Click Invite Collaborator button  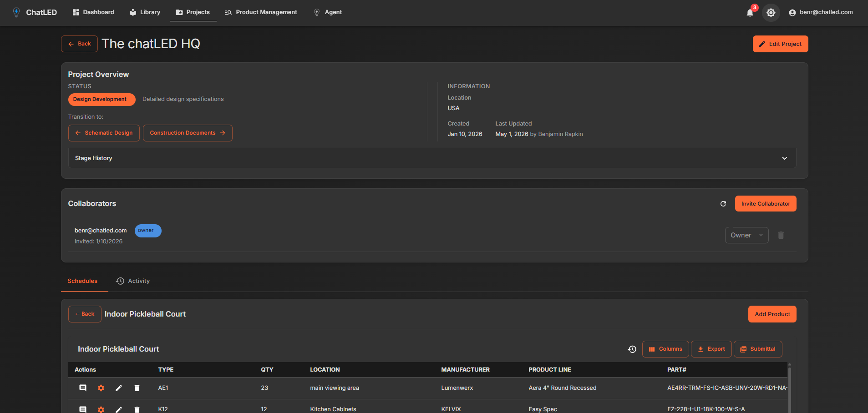pyautogui.click(x=766, y=204)
